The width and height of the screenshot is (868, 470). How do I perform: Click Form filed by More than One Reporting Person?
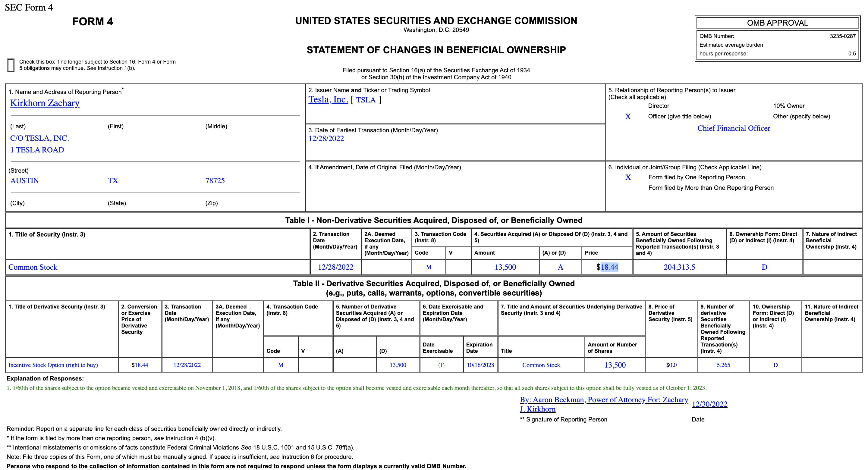(x=711, y=188)
